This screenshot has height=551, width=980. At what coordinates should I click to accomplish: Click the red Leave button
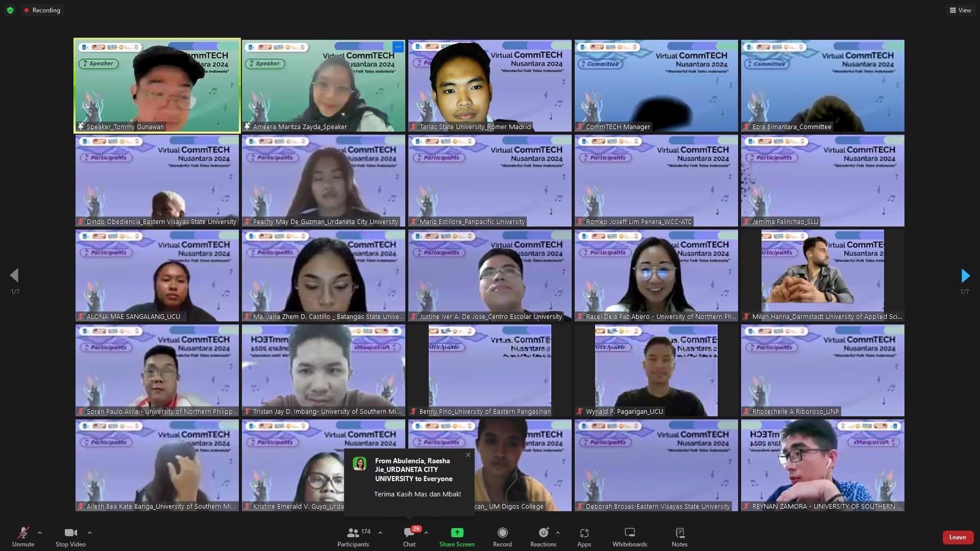coord(957,537)
